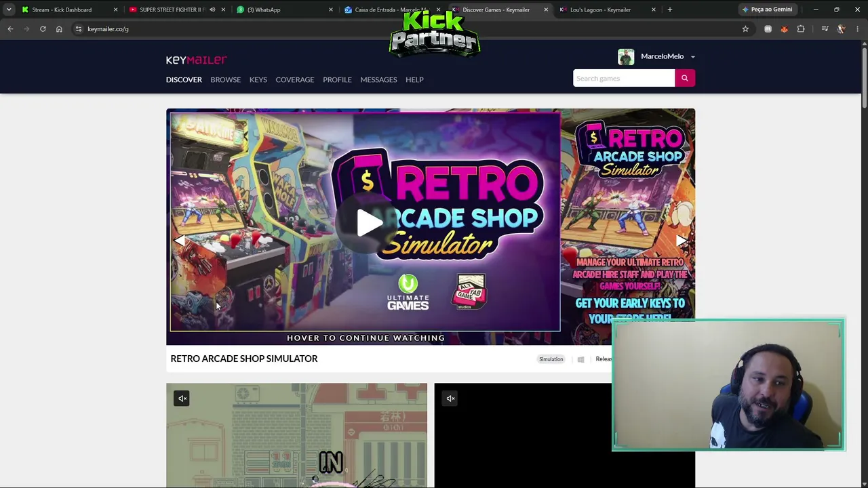Close the WhatsApp tab

coord(331,9)
